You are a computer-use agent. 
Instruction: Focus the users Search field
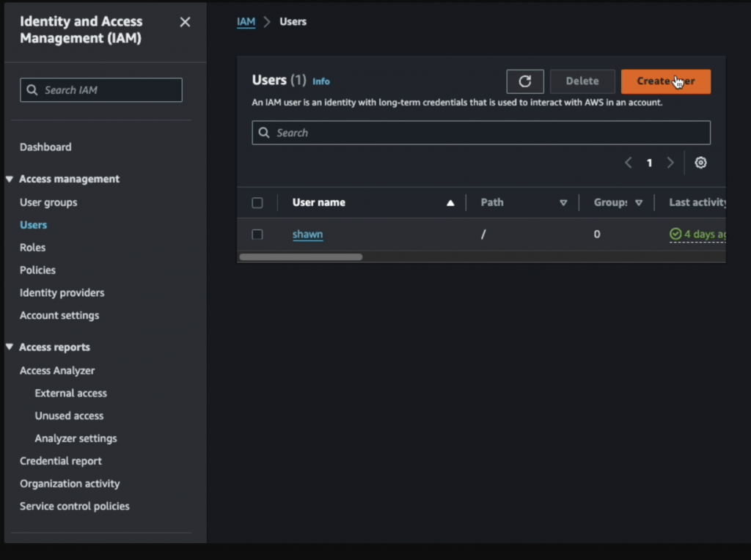pyautogui.click(x=481, y=133)
